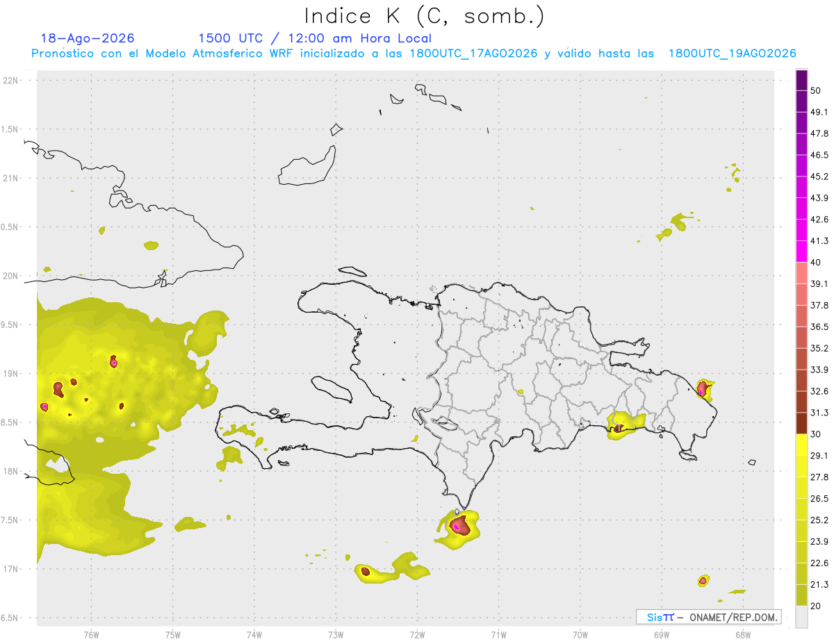Click the colorbar value "46.5"

819,155
